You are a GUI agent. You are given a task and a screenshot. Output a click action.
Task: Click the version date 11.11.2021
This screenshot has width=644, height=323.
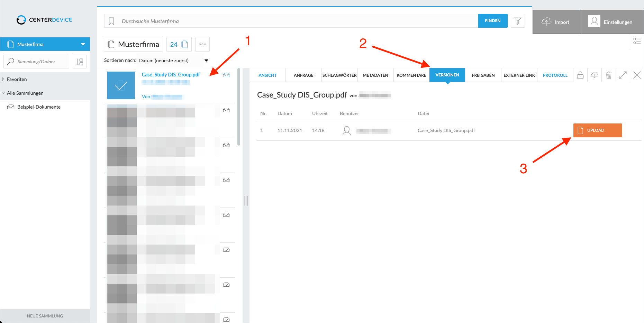[x=290, y=130]
